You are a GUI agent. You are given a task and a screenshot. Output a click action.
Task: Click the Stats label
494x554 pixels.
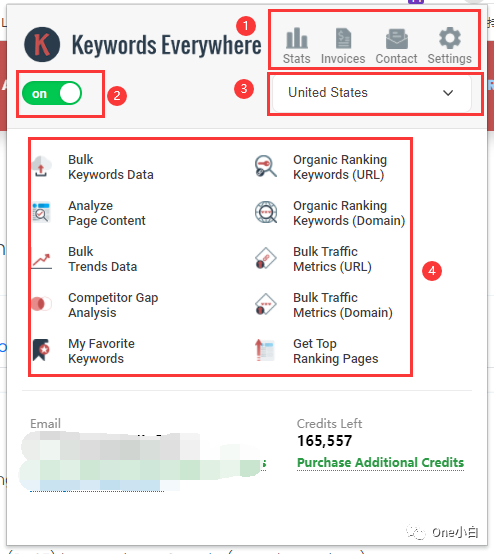[297, 59]
